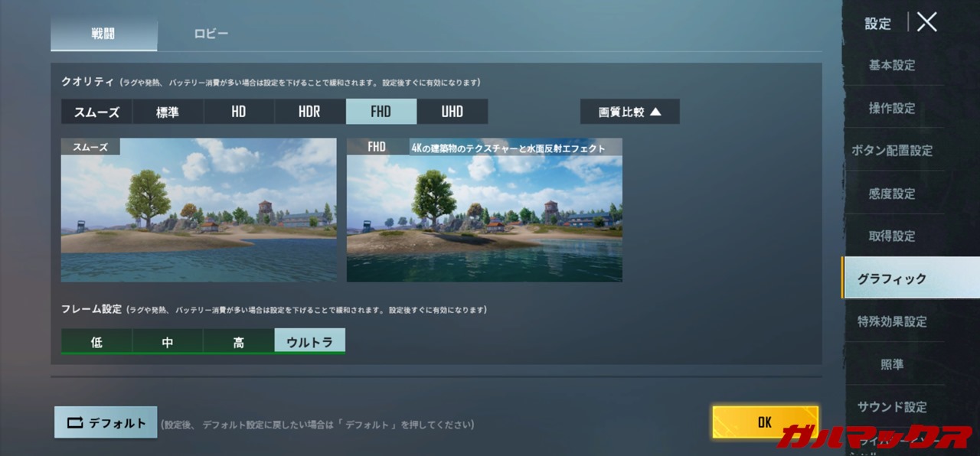Image resolution: width=980 pixels, height=456 pixels.
Task: Open サウンド設定 in the sidebar
Action: click(892, 407)
